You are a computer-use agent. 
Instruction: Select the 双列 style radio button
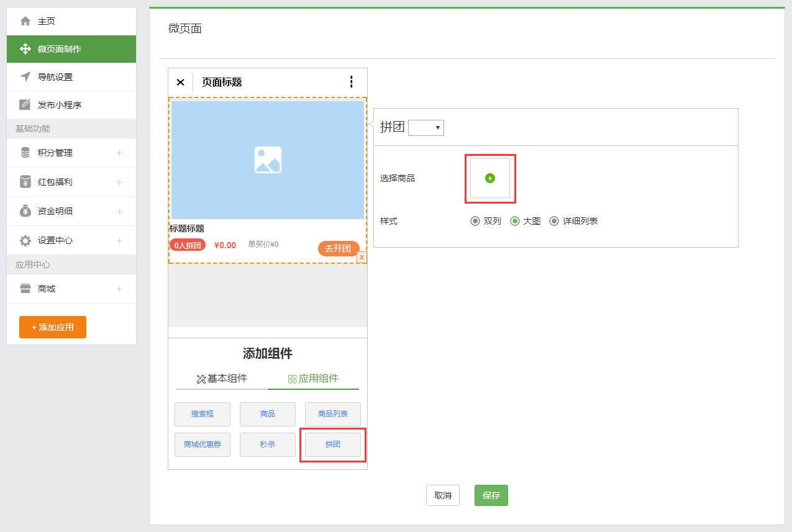pos(475,221)
